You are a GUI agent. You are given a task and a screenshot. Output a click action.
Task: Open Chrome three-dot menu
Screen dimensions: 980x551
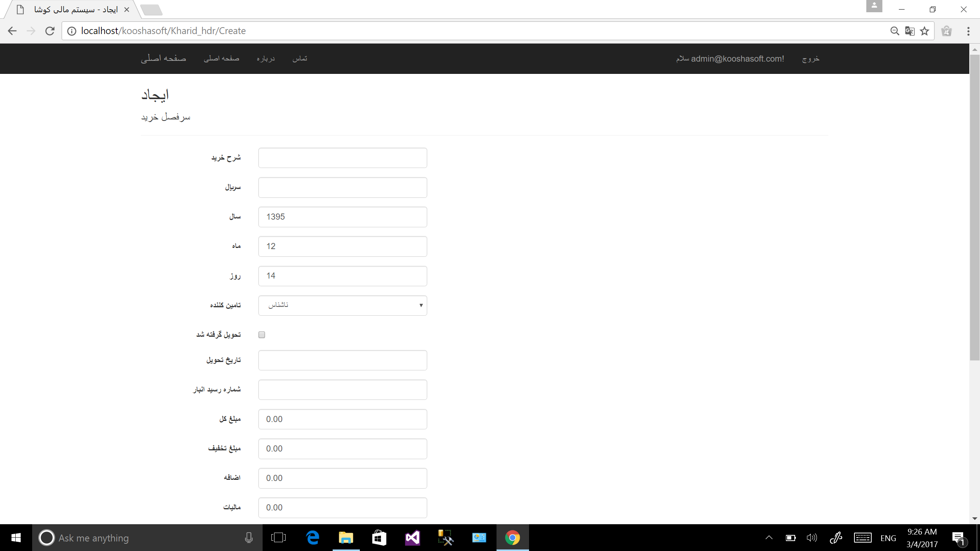(968, 31)
